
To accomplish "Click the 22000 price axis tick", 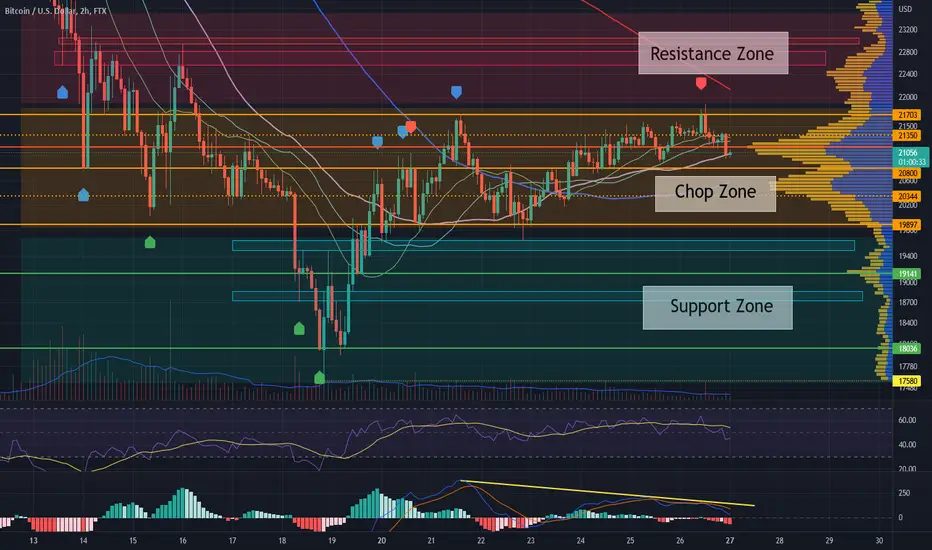I will [907, 97].
